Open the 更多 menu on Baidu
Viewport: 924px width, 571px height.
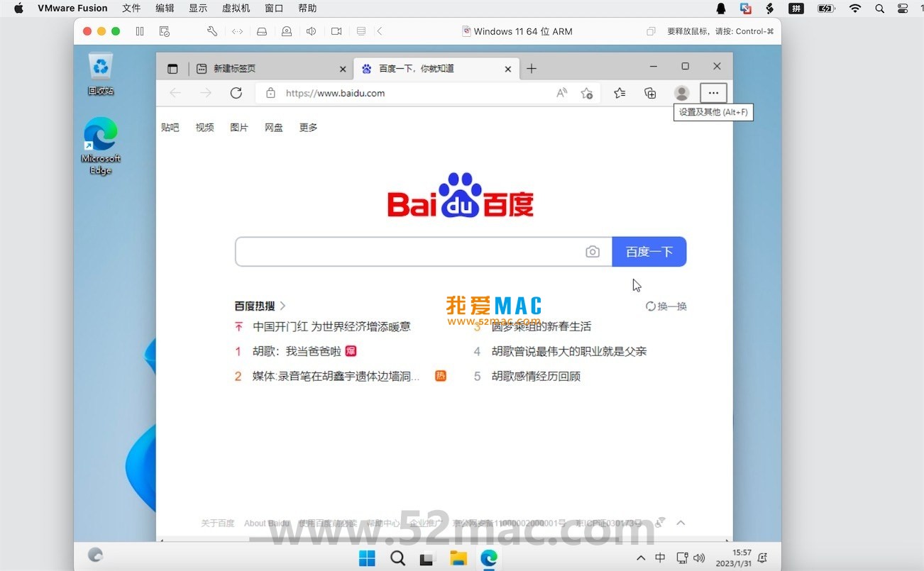308,128
